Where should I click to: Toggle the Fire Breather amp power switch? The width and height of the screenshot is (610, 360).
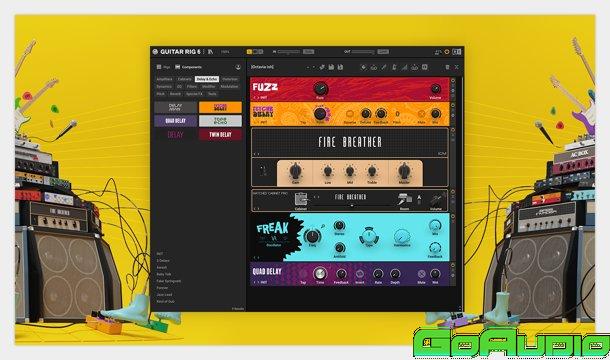[x=263, y=170]
